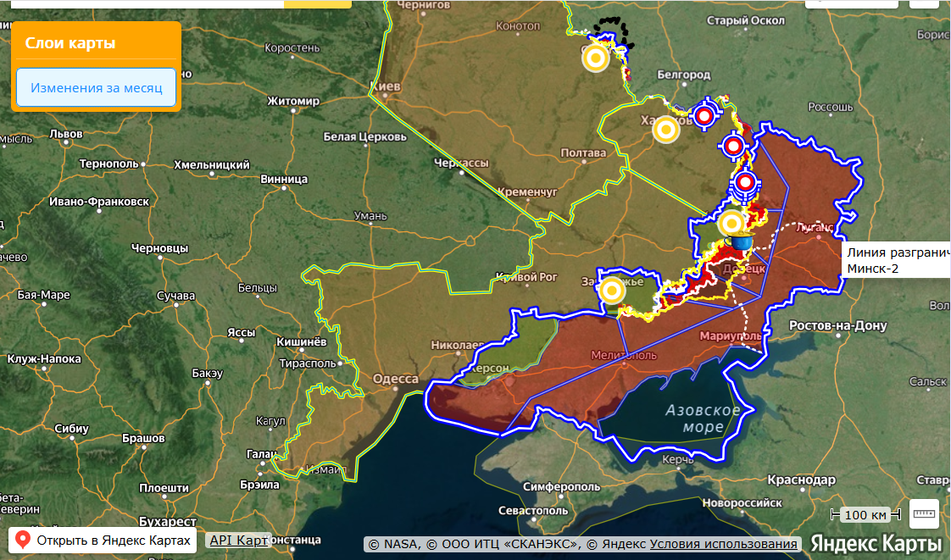Click the Старый Оскол city label
Viewport: 951px width, 560px height.
pyautogui.click(x=745, y=20)
